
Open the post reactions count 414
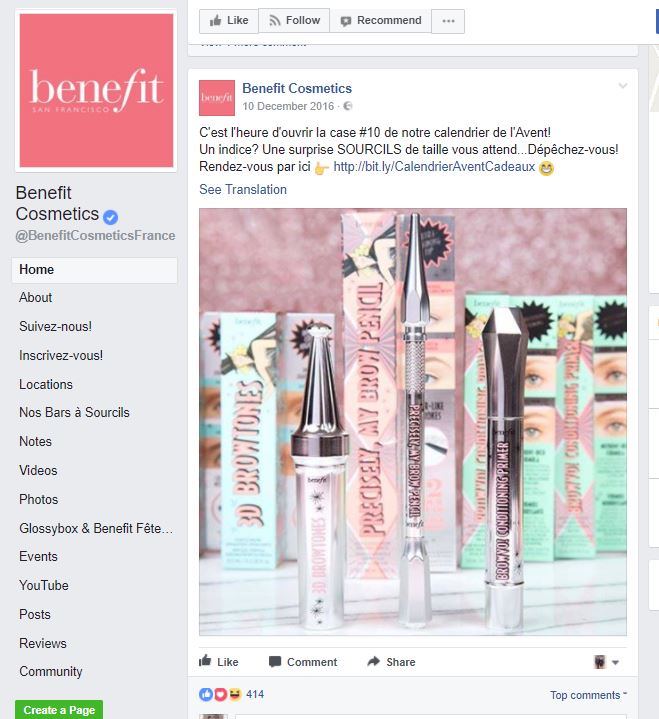(255, 694)
